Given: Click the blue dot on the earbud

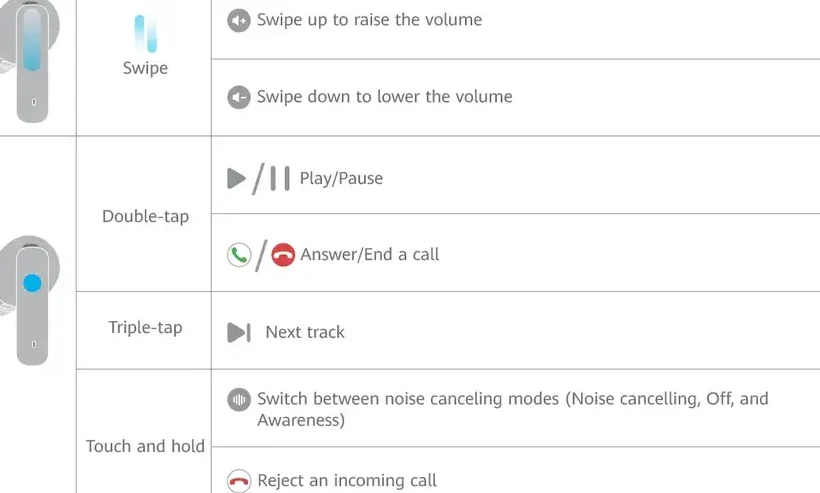Looking at the screenshot, I should coord(32,283).
